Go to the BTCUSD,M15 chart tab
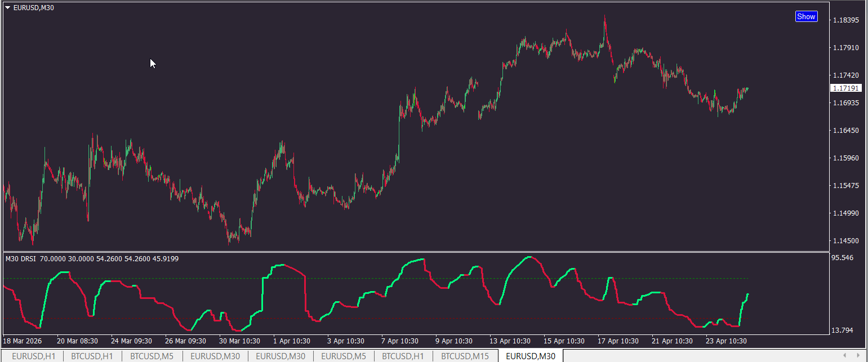868x362 pixels. (x=465, y=356)
